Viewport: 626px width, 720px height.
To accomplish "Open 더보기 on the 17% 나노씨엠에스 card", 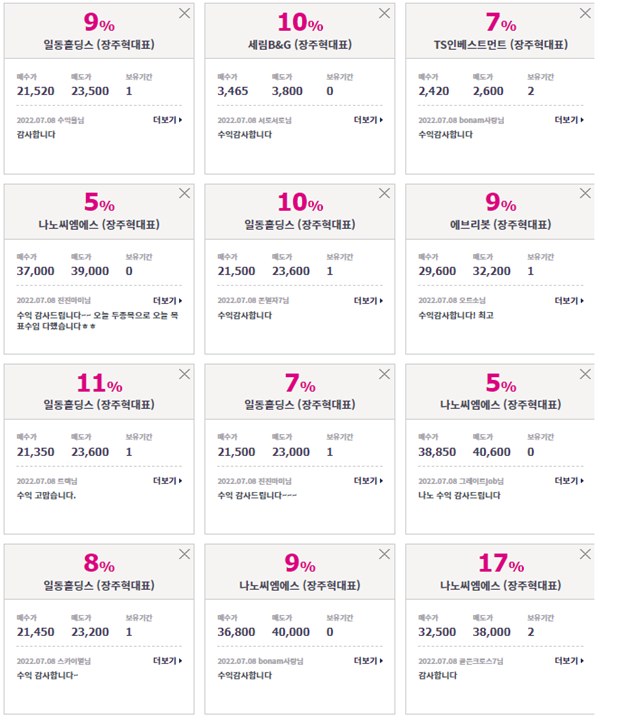I will [x=569, y=661].
